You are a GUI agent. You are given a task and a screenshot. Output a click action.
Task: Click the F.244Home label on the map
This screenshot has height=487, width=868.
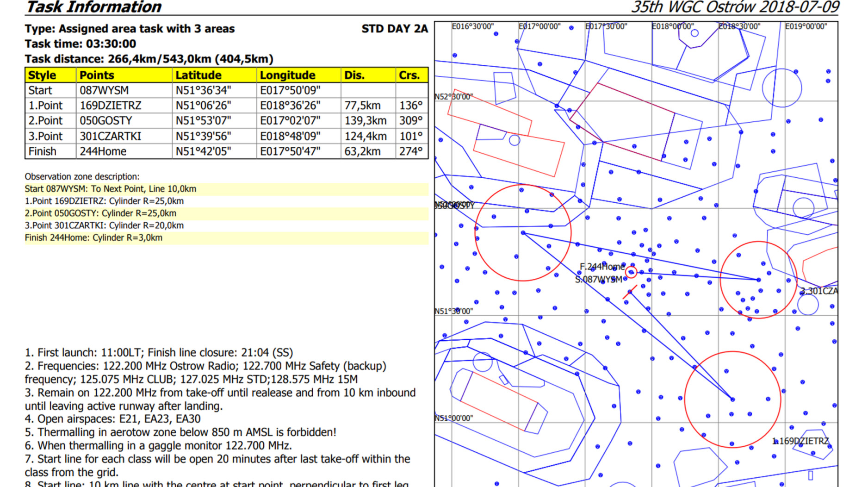tap(601, 267)
